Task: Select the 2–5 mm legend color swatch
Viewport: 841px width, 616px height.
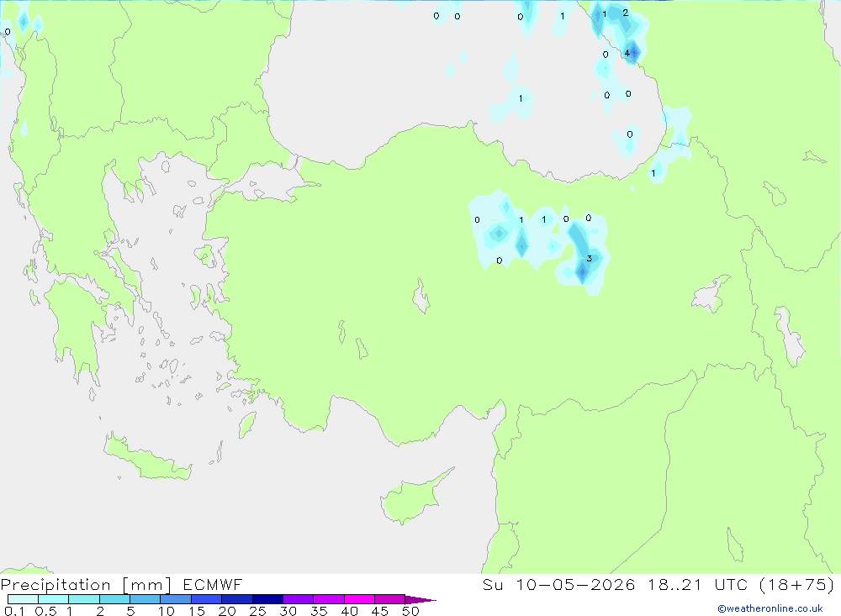Action: click(x=114, y=599)
